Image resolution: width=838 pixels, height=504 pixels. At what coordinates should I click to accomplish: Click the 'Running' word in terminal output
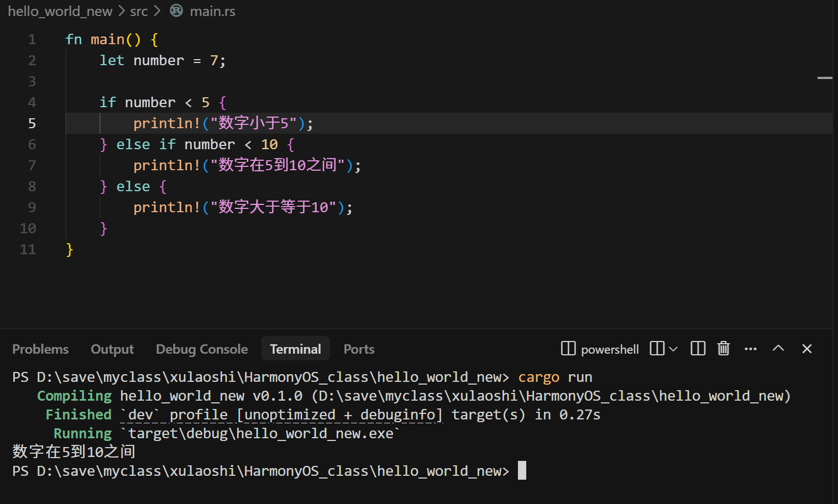pos(82,434)
